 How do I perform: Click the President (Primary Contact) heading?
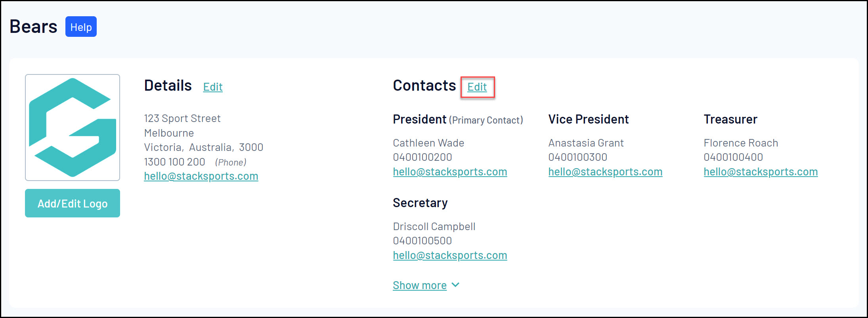tap(458, 119)
